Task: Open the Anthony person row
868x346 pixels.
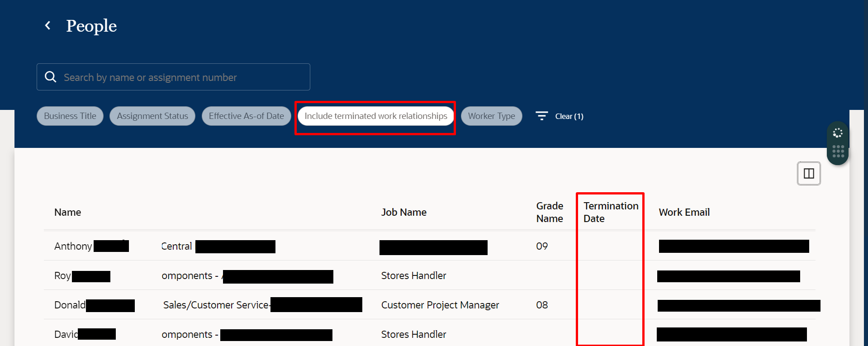Action: click(x=430, y=246)
